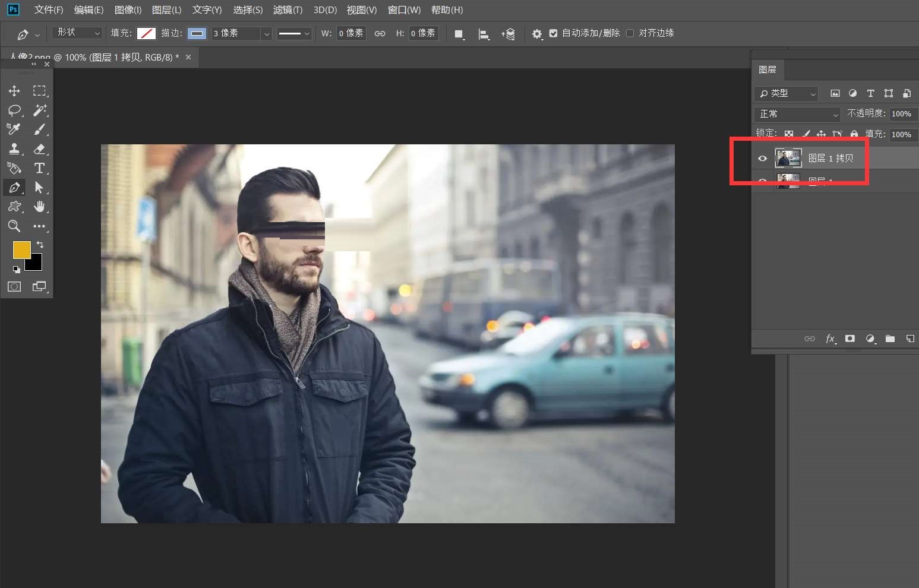Select the Clone Stamp tool
The width and height of the screenshot is (919, 588).
14,149
